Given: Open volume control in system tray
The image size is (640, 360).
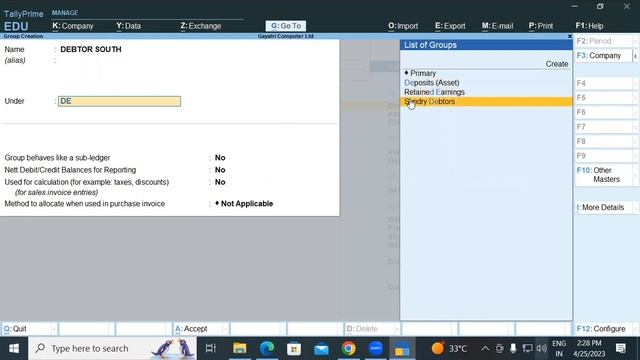Looking at the screenshot, I should tap(541, 348).
